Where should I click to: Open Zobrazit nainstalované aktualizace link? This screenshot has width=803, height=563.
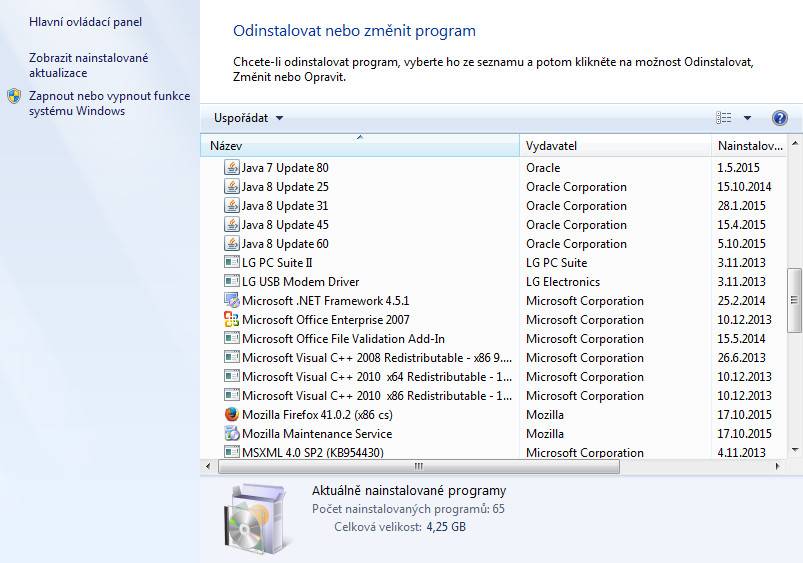[89, 66]
